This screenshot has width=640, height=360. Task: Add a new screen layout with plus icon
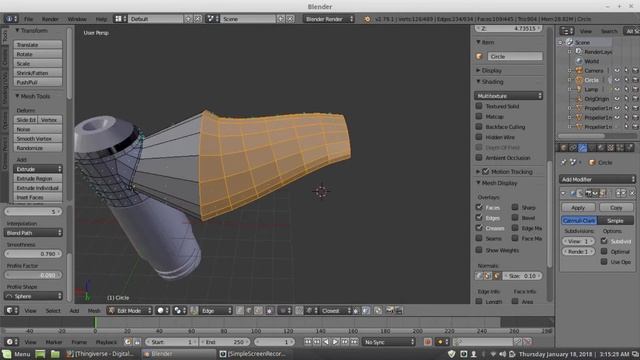pyautogui.click(x=189, y=19)
